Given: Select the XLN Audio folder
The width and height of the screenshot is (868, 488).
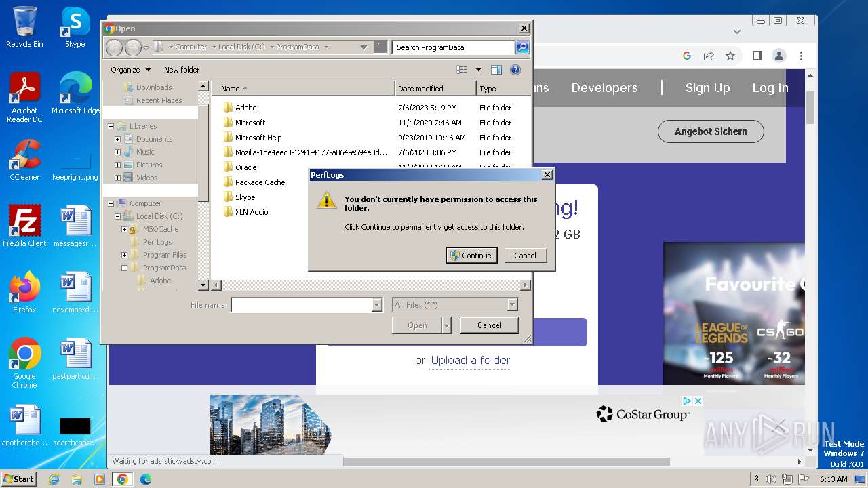Looking at the screenshot, I should (x=252, y=212).
